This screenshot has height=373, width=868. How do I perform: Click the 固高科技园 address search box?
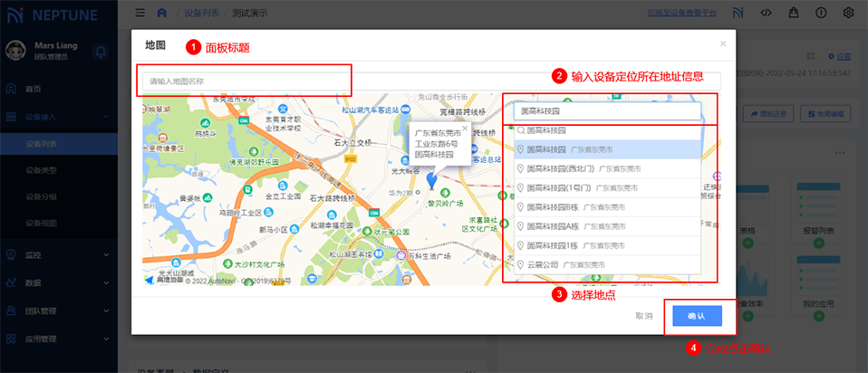(607, 110)
